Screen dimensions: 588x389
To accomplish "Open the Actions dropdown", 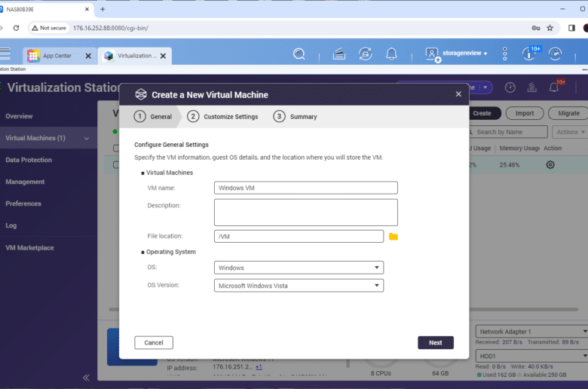I will pos(571,132).
